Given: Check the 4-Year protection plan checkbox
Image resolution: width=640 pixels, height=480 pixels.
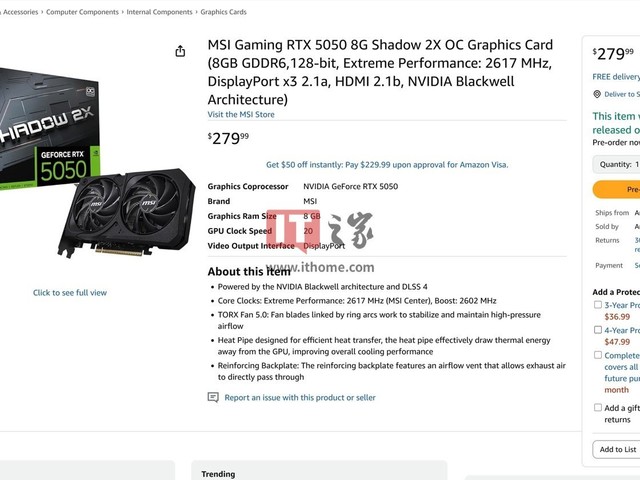Looking at the screenshot, I should pos(598,330).
